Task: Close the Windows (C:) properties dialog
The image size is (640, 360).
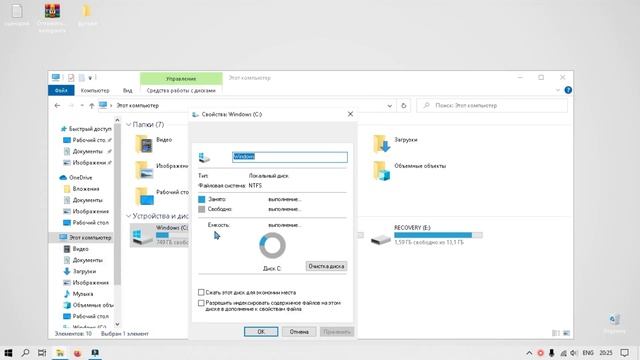Action: [x=350, y=114]
